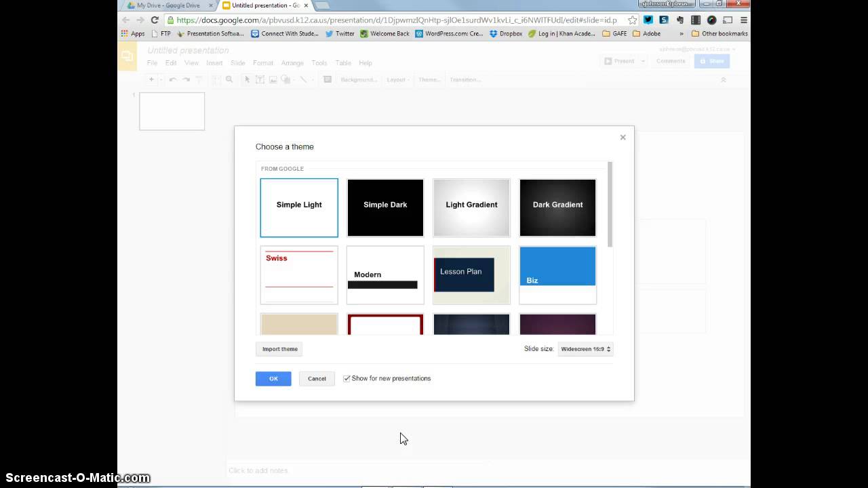Open the dimmed Tools menu
Image resolution: width=868 pixels, height=488 pixels.
[x=319, y=63]
